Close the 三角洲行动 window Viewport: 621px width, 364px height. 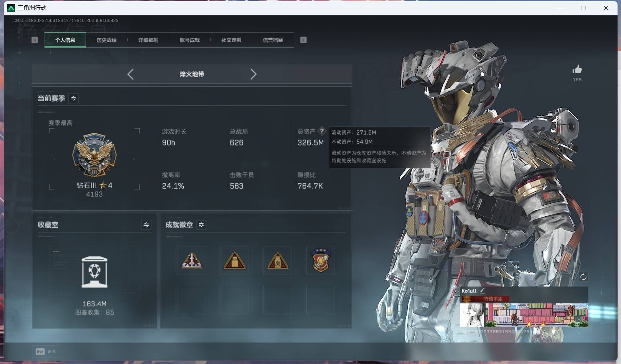coord(606,8)
